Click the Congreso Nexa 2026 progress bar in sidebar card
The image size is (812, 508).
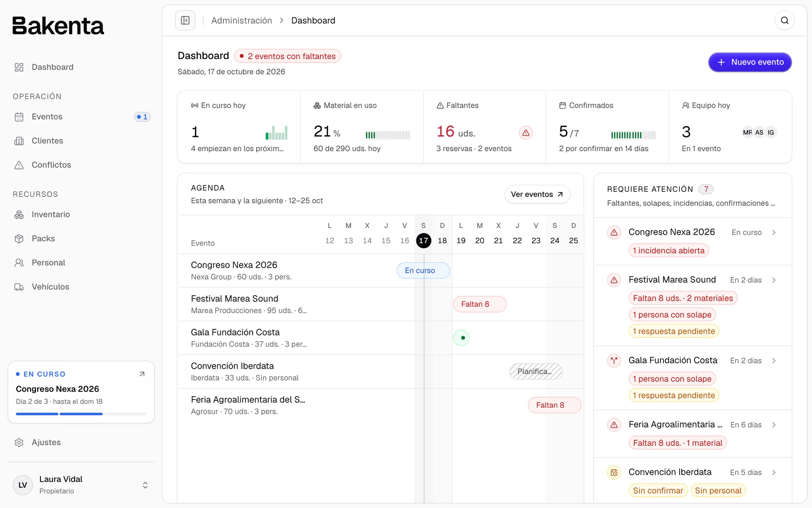click(81, 414)
